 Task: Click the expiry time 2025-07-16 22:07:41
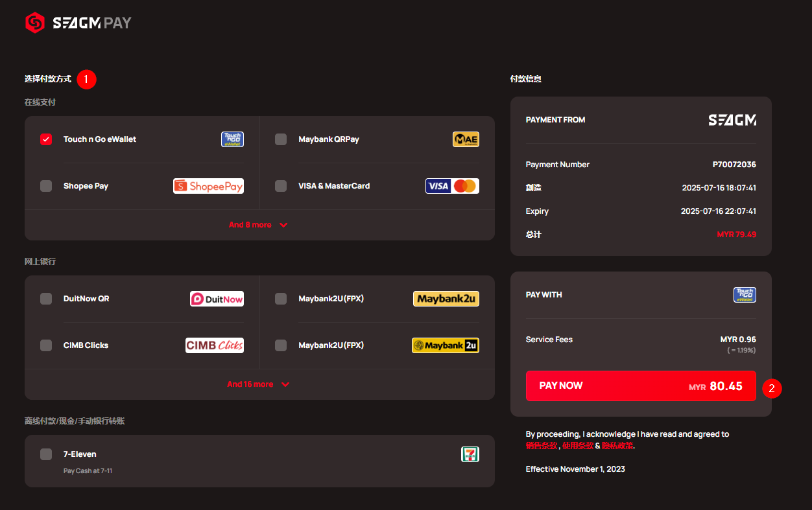(718, 211)
